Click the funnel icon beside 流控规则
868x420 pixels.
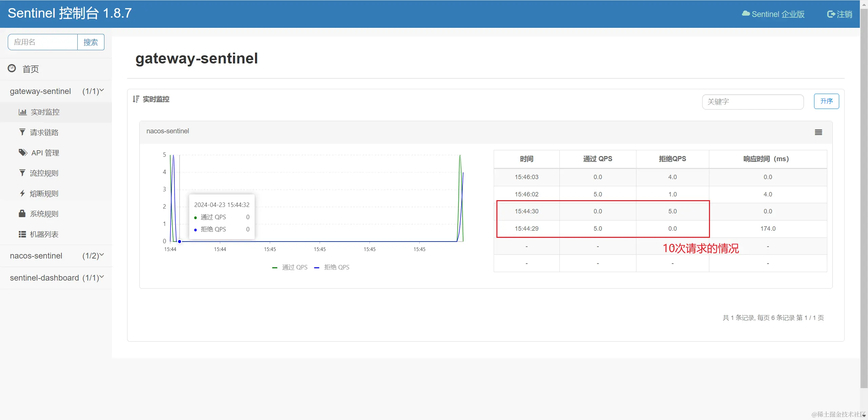click(x=22, y=173)
